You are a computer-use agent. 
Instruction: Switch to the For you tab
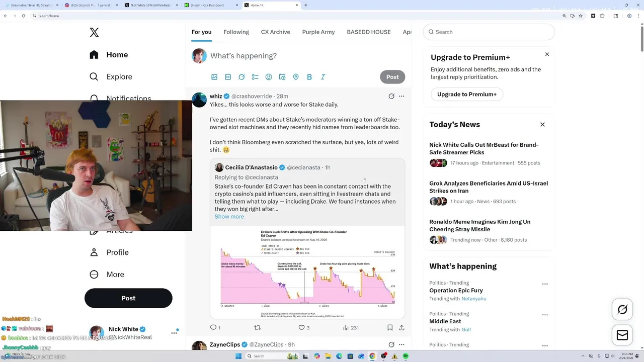click(x=201, y=32)
